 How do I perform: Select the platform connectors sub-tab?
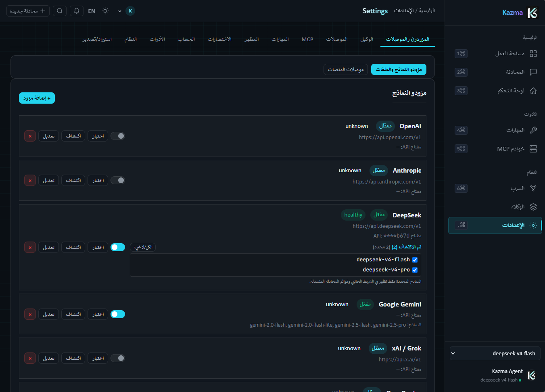tap(346, 69)
